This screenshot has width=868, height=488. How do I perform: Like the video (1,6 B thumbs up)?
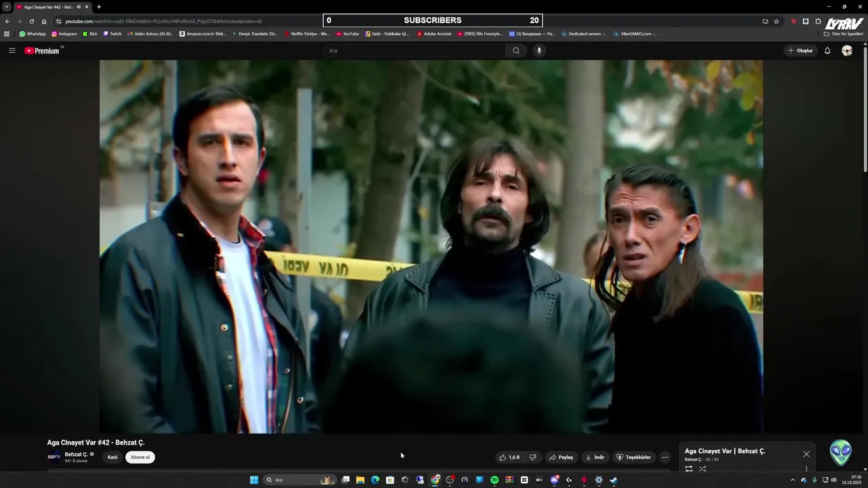pos(509,457)
